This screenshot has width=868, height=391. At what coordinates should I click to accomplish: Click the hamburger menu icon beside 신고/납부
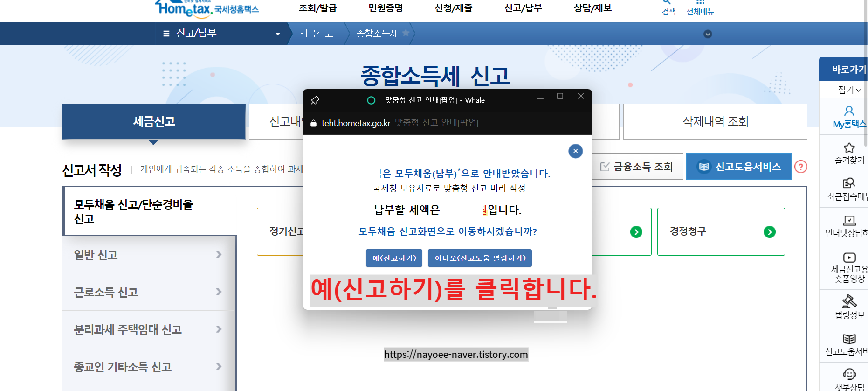pos(166,34)
